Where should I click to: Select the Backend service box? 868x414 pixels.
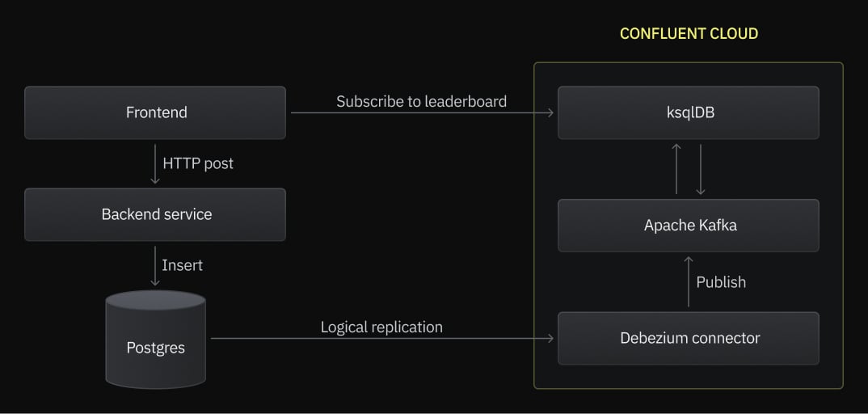pyautogui.click(x=155, y=214)
